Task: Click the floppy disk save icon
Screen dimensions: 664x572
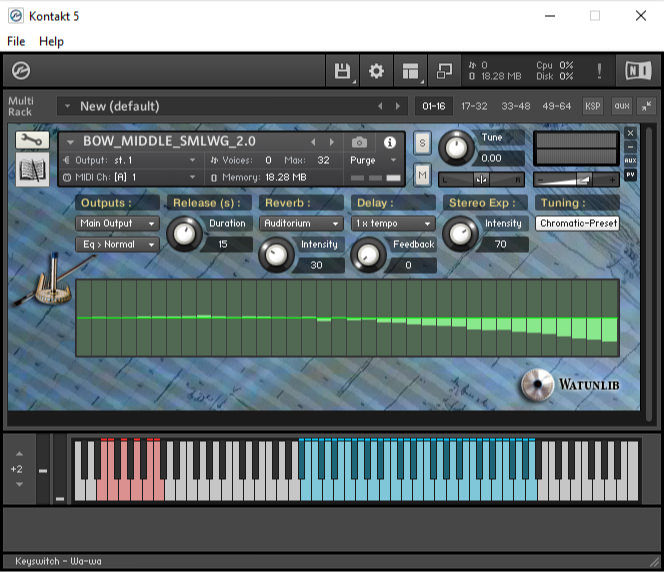Action: 342,71
